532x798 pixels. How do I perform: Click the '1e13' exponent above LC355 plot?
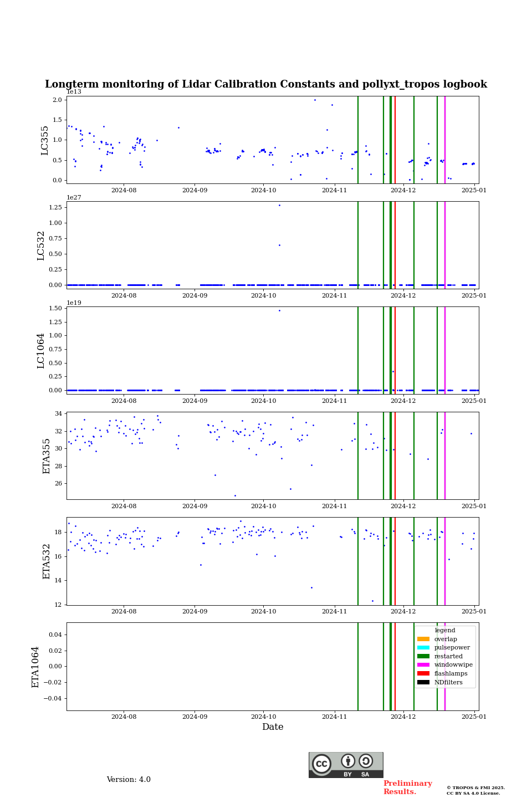click(74, 92)
